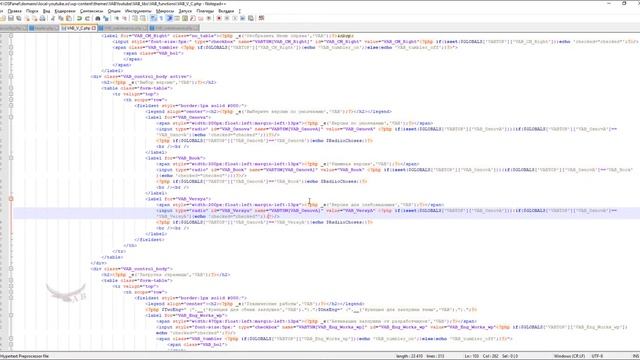
Task: Open the Кодировки menu
Action: (65, 11)
